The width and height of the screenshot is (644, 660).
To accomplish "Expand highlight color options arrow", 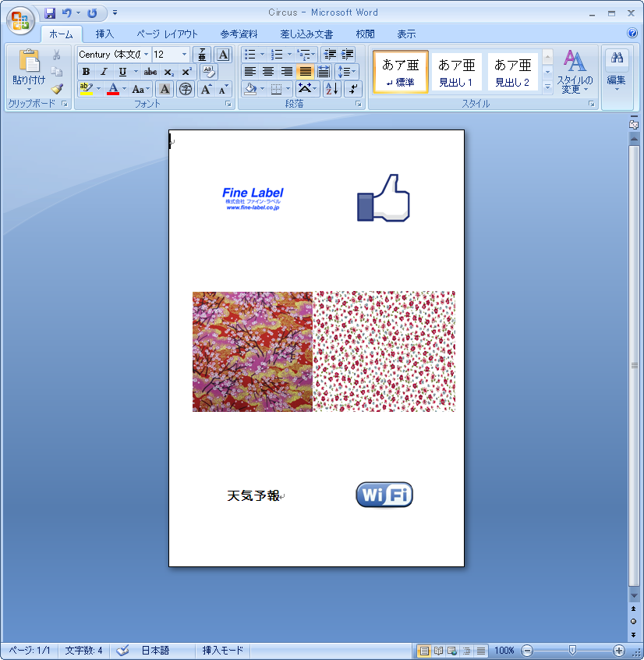I will coord(98,89).
